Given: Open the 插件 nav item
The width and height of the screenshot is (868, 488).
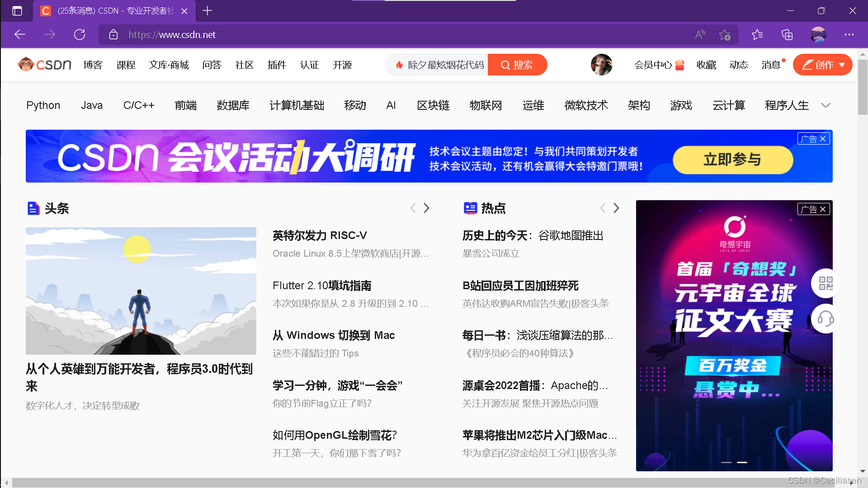Looking at the screenshot, I should click(277, 65).
